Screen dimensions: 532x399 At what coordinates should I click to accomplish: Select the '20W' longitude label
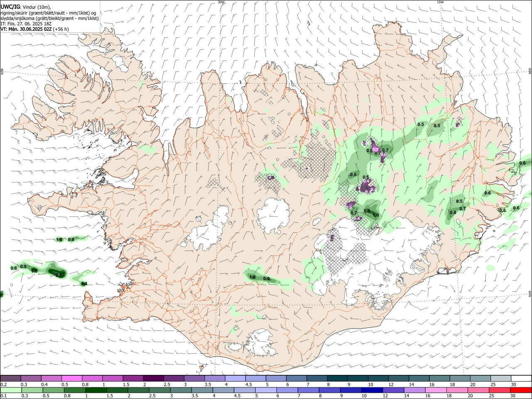pos(221,2)
